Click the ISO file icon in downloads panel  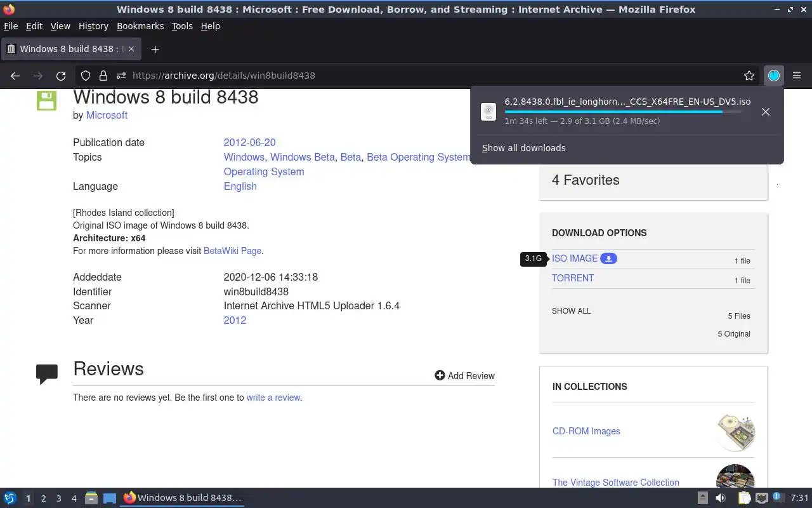click(x=488, y=112)
